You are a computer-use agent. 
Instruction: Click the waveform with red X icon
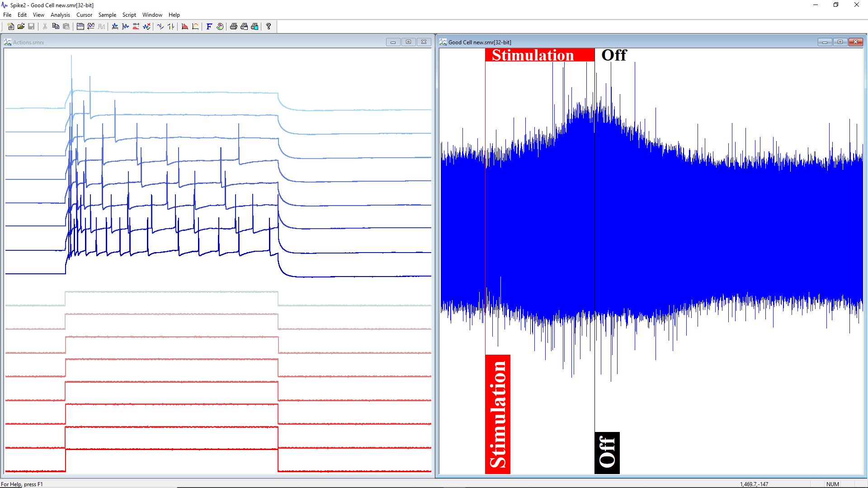pyautogui.click(x=146, y=27)
